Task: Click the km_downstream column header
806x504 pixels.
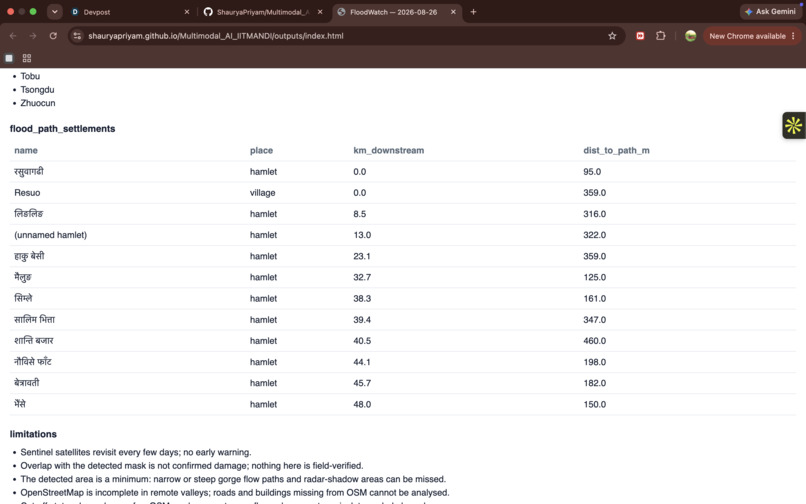Action: 389,150
